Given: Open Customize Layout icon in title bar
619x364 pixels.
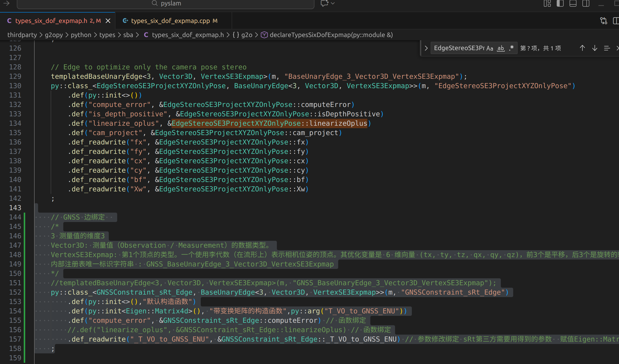Looking at the screenshot, I should pyautogui.click(x=547, y=3).
